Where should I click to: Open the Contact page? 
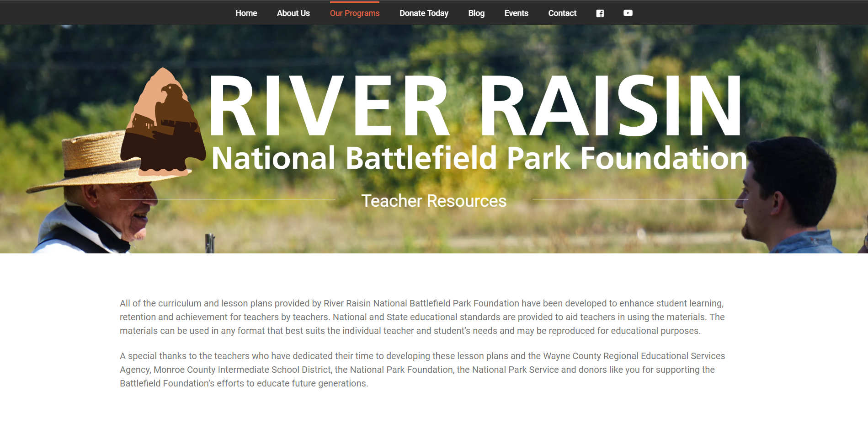562,13
